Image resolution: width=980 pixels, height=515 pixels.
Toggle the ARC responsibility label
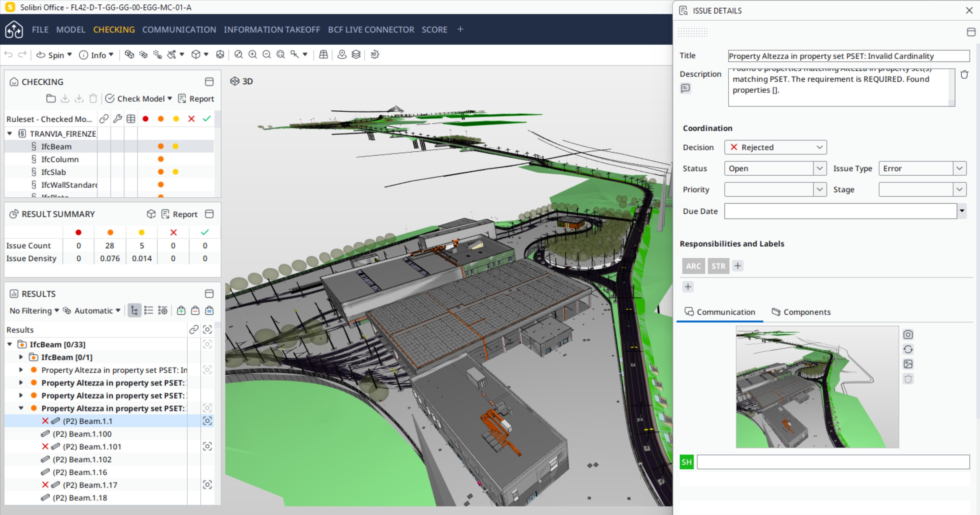point(693,266)
